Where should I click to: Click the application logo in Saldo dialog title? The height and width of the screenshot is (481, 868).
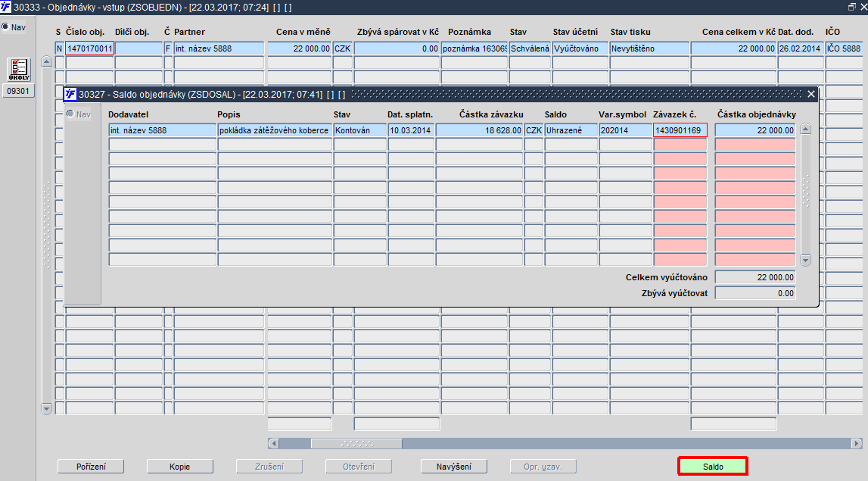coord(70,94)
